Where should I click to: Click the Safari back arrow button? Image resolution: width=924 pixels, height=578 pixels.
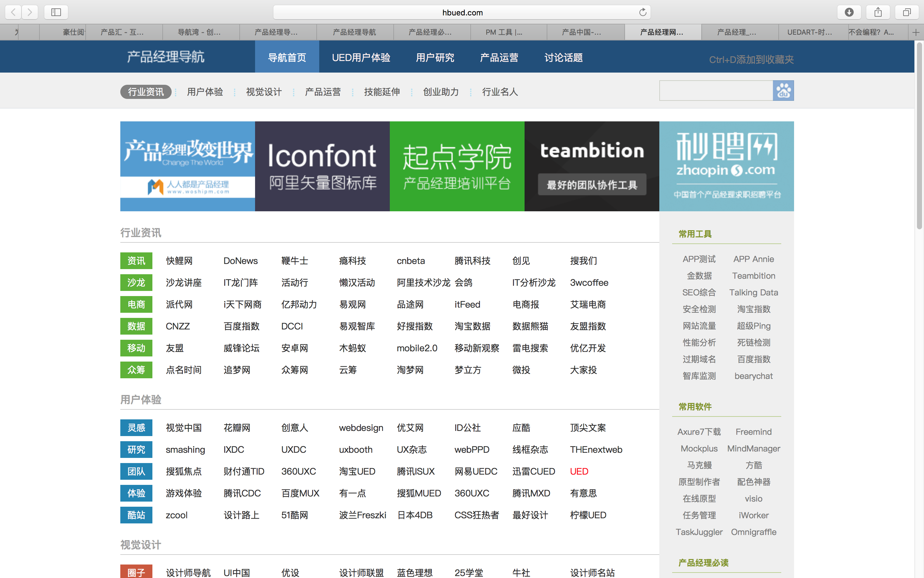pyautogui.click(x=13, y=12)
